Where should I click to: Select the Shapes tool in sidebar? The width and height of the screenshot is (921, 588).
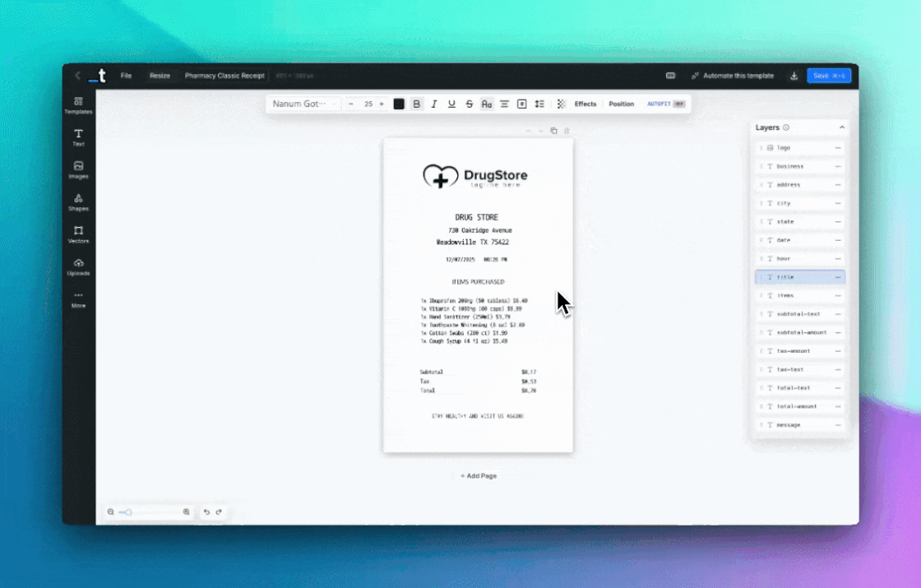tap(78, 201)
